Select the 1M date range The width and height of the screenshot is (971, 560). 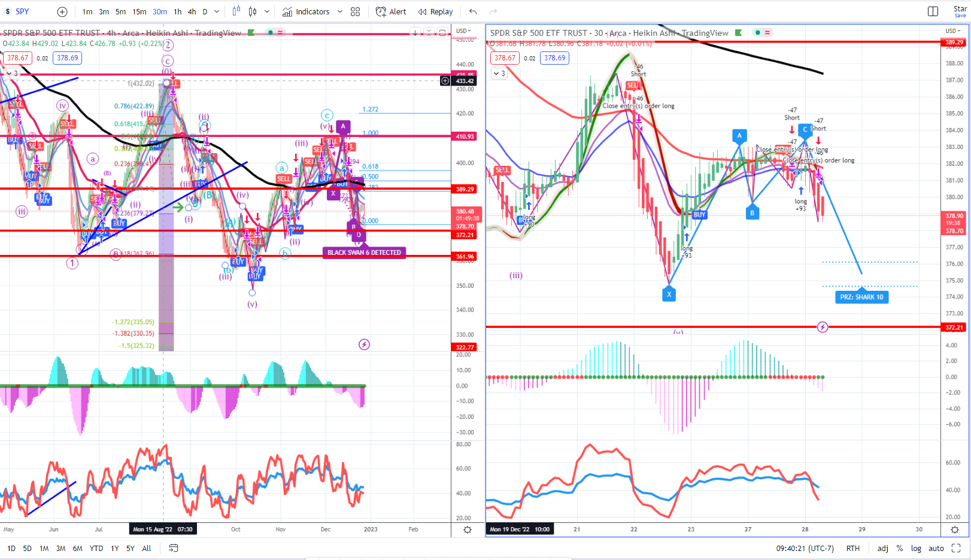(44, 548)
